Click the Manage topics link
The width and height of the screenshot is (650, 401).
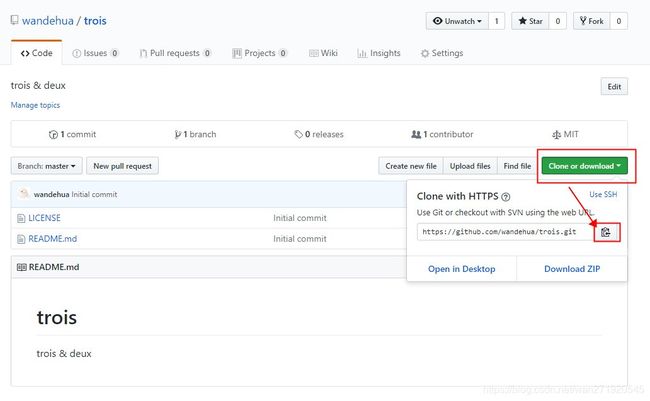click(x=35, y=105)
